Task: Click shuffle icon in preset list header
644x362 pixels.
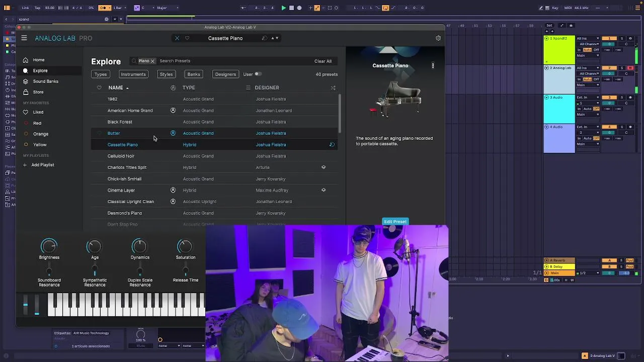Action: pos(333,88)
